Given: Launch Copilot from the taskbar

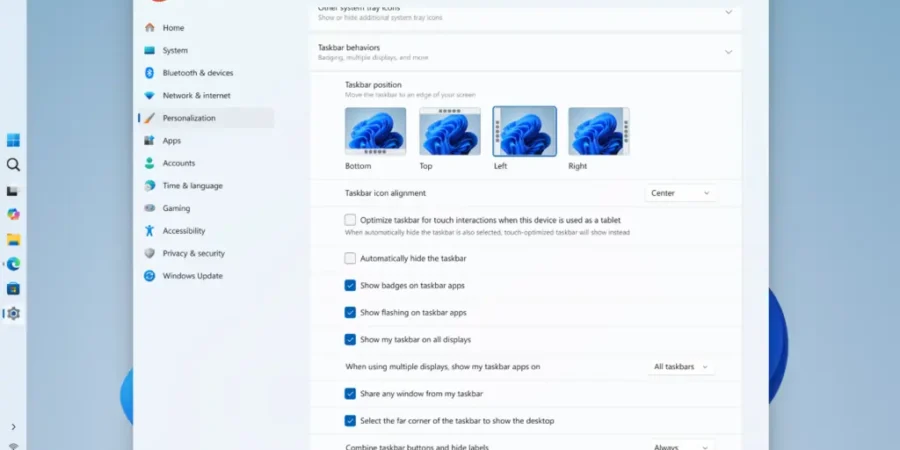Looking at the screenshot, I should (13, 214).
